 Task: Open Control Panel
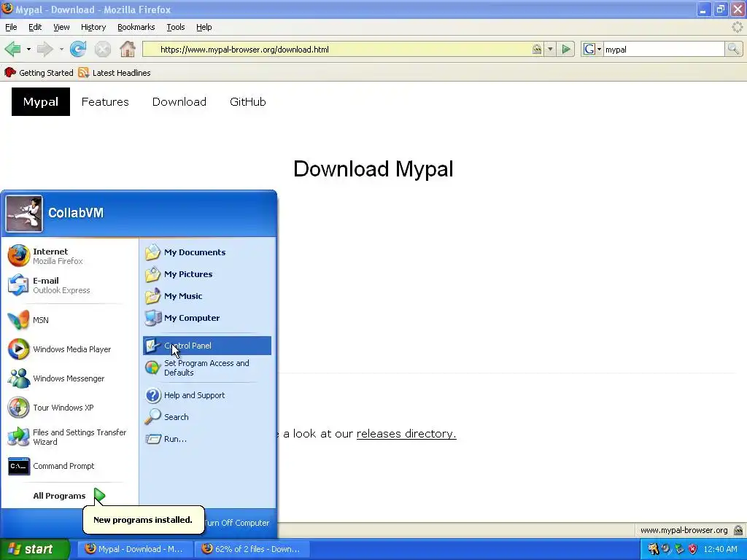click(x=206, y=346)
